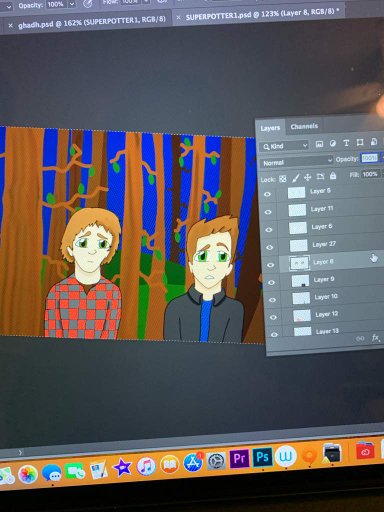
Task: Toggle lock position move icon
Action: [x=307, y=177]
